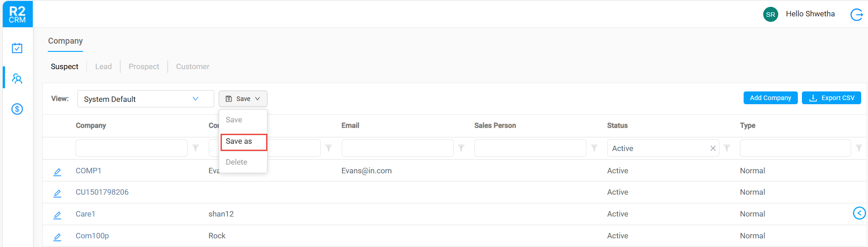Edit the COMP1 company row
Image resolution: width=868 pixels, height=247 pixels.
tap(57, 172)
